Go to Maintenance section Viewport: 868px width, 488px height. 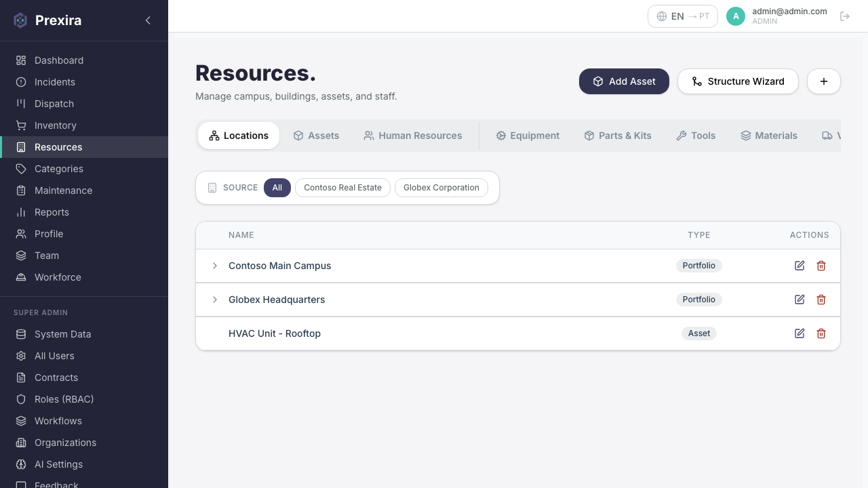coord(84,190)
